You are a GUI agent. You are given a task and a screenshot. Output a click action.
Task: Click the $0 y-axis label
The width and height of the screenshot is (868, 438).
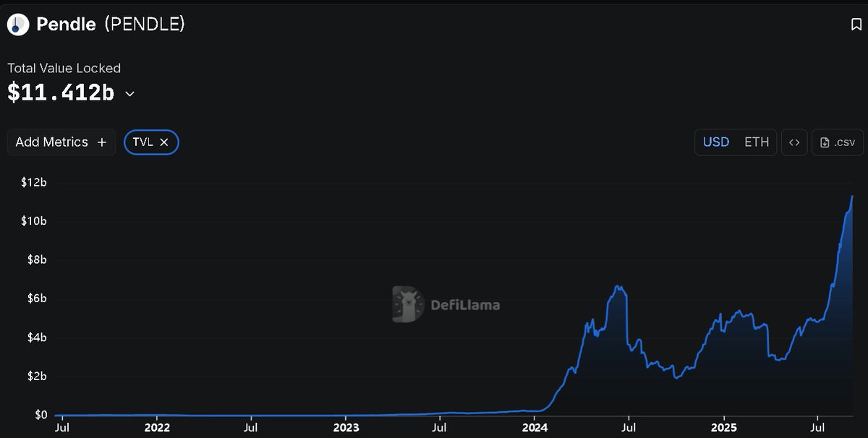pyautogui.click(x=40, y=415)
